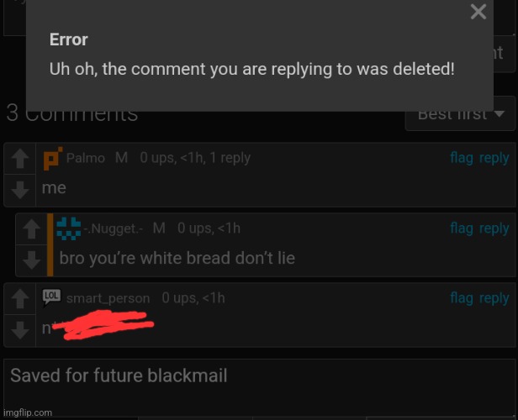Upvote Palmo's comment "me"
This screenshot has height=420, width=518.
(20, 159)
